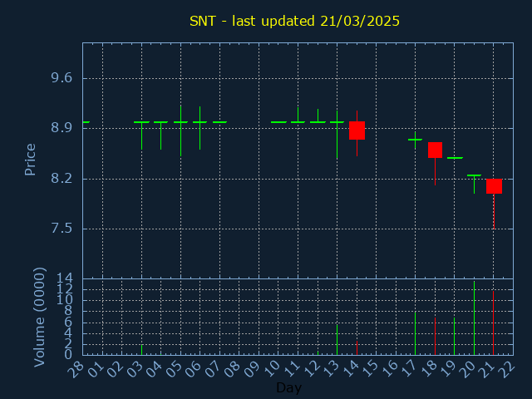Click the 9.6 price axis label
532x399 pixels.
(62, 78)
